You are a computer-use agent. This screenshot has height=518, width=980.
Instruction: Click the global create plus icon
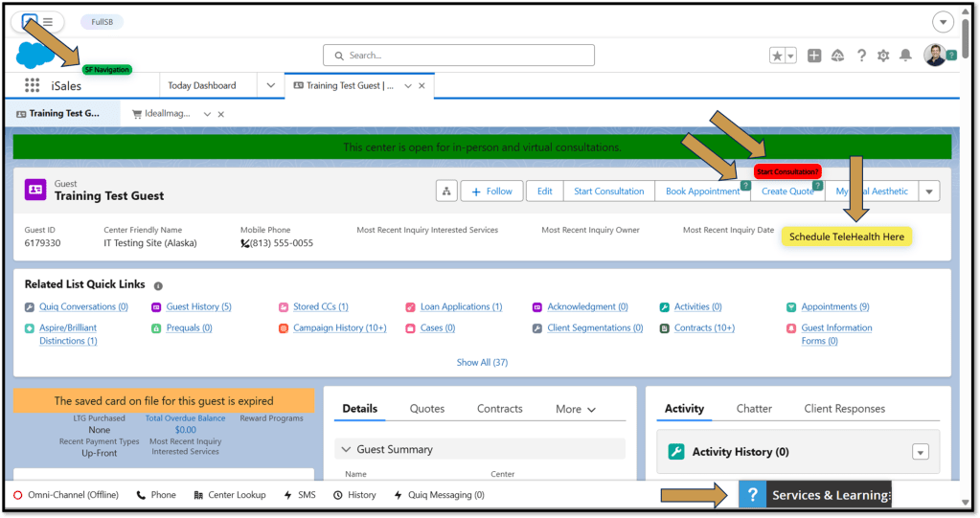point(814,56)
